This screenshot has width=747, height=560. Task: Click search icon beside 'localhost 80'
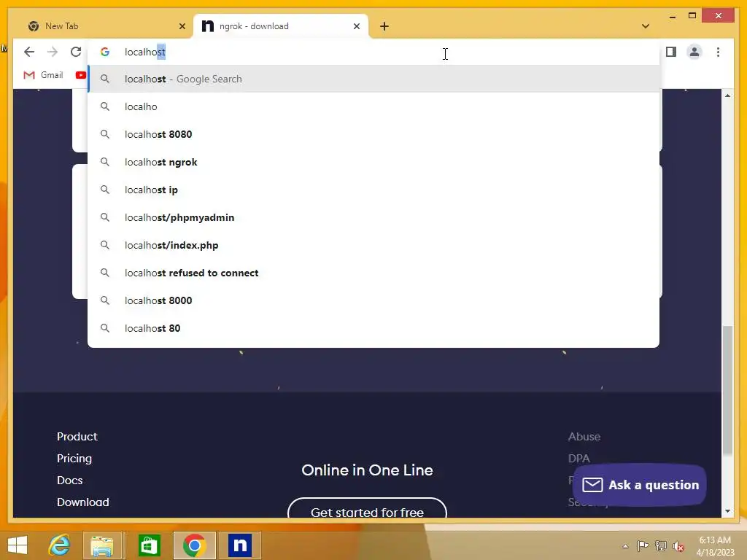tap(105, 328)
